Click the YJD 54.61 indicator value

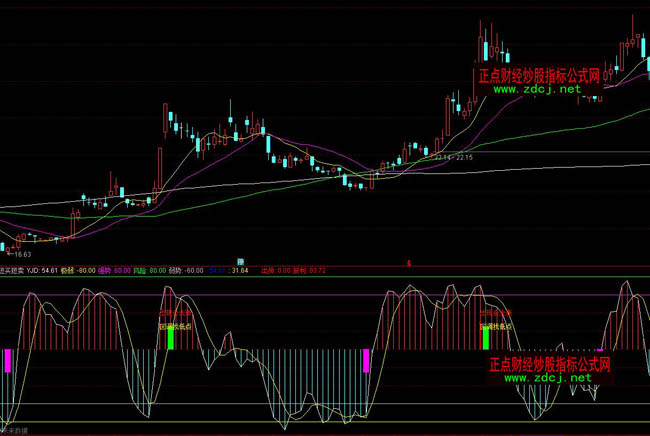(x=42, y=270)
